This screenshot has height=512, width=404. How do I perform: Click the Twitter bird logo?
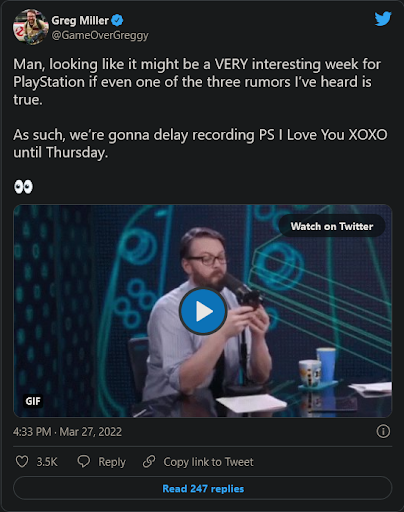point(383,19)
